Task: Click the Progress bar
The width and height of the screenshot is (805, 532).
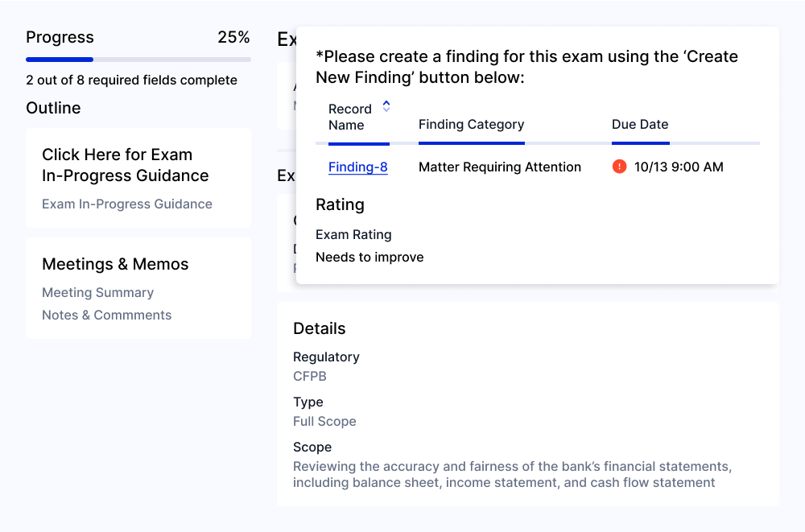Action: (138, 60)
